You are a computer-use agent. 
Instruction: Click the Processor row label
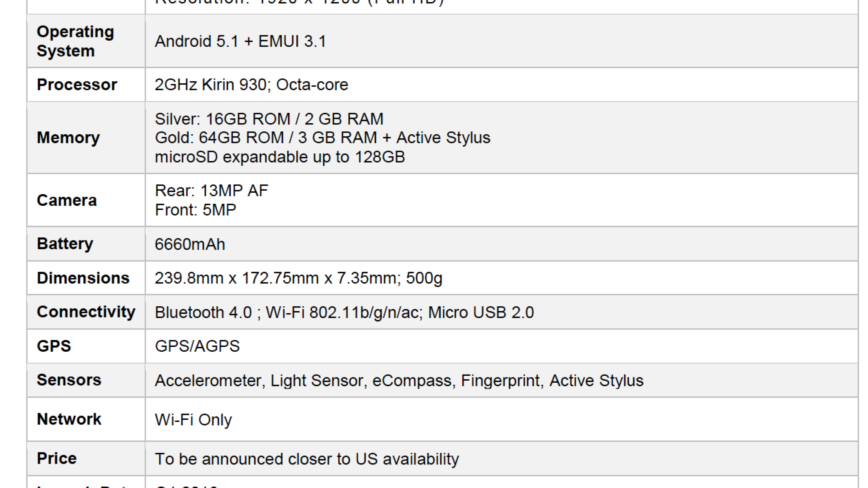[x=77, y=85]
